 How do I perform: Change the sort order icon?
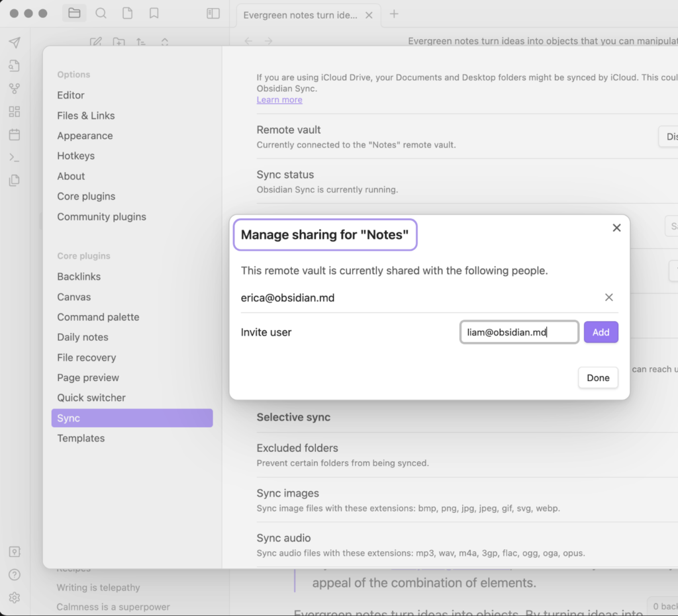[141, 42]
